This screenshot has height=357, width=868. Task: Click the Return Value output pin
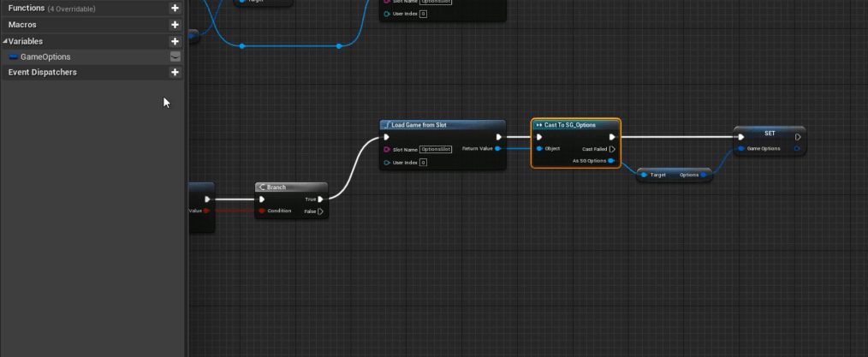coord(498,149)
